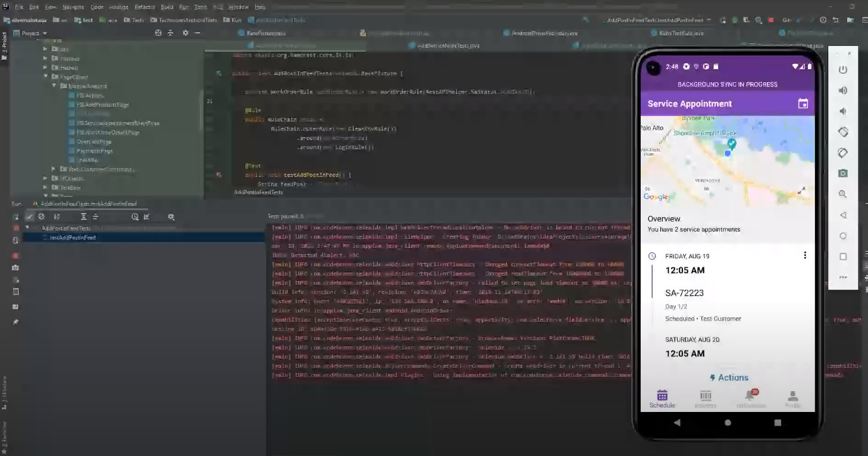The height and width of the screenshot is (456, 868).
Task: Open the Refactor menu
Action: [x=145, y=7]
